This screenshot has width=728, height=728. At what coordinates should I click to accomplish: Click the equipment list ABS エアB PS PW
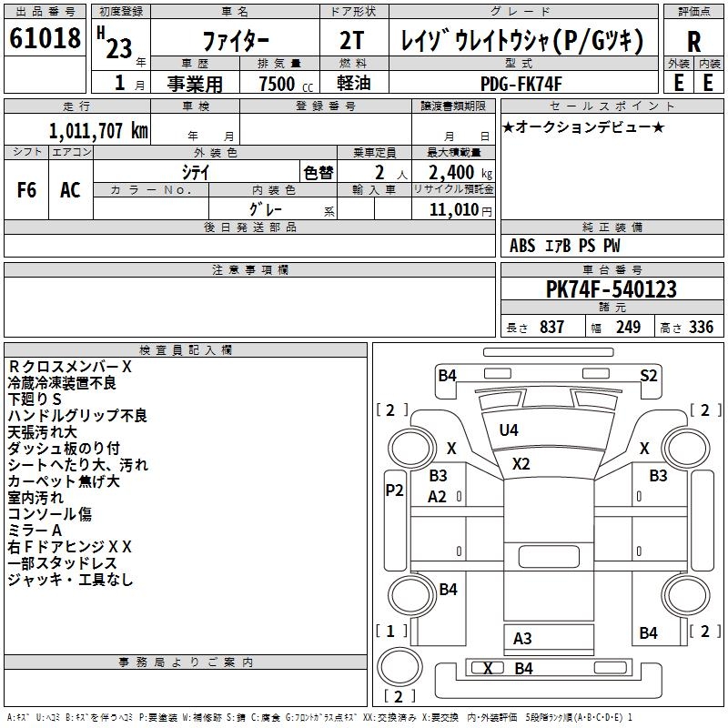pyautogui.click(x=564, y=246)
